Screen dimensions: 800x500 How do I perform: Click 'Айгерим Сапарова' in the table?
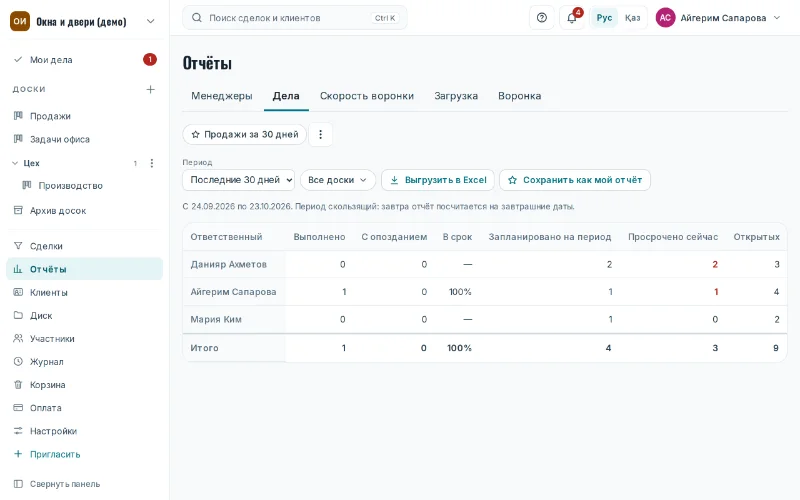[233, 292]
